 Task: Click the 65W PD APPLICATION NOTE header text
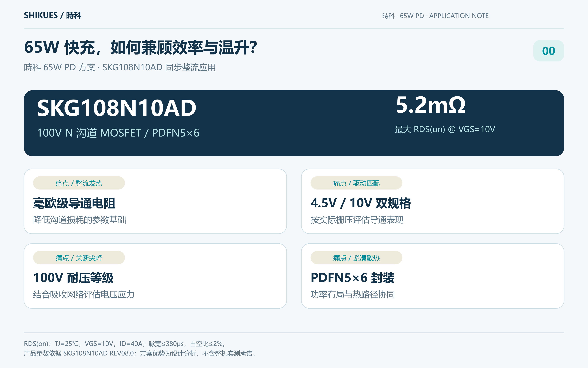click(435, 16)
